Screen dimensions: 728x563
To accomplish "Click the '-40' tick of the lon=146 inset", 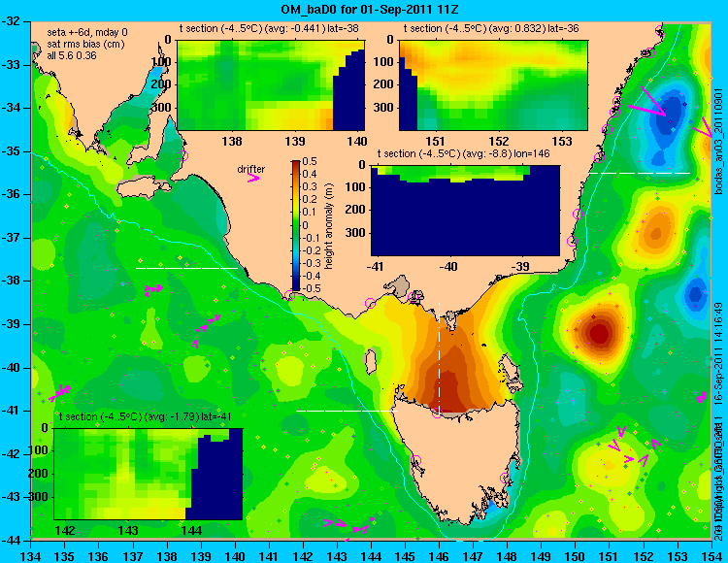I will (448, 267).
